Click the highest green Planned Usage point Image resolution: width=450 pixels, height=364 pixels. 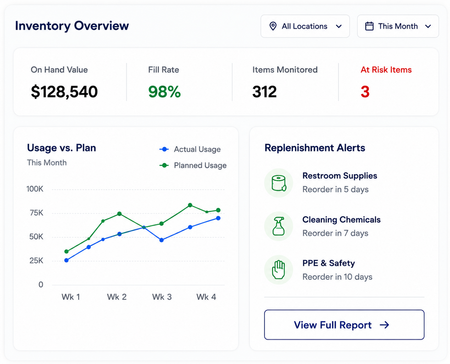pyautogui.click(x=190, y=205)
